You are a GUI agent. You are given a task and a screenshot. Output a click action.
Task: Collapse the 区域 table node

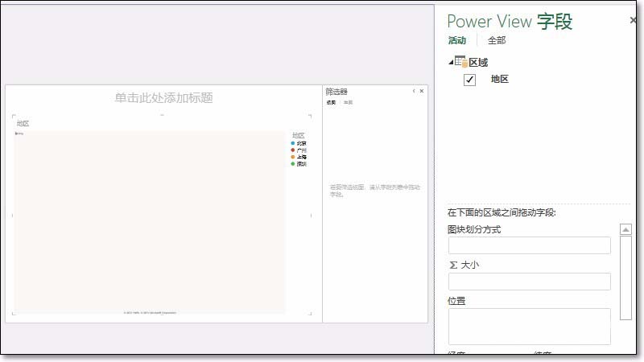(451, 62)
